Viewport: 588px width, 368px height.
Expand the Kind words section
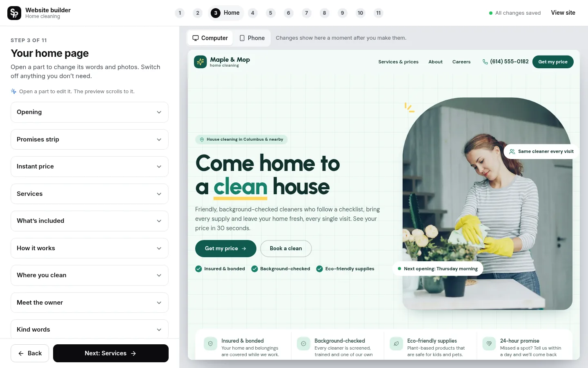tap(89, 329)
